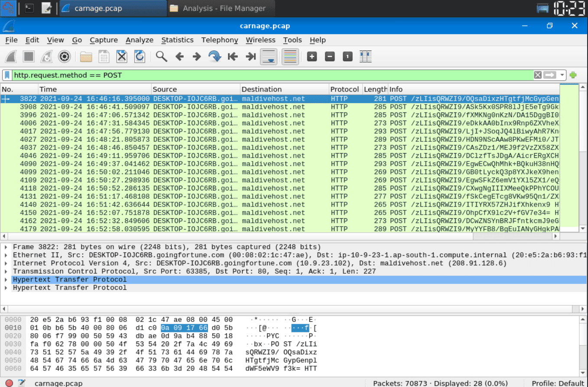Click the display filter input field
This screenshot has height=387, width=588.
272,75
